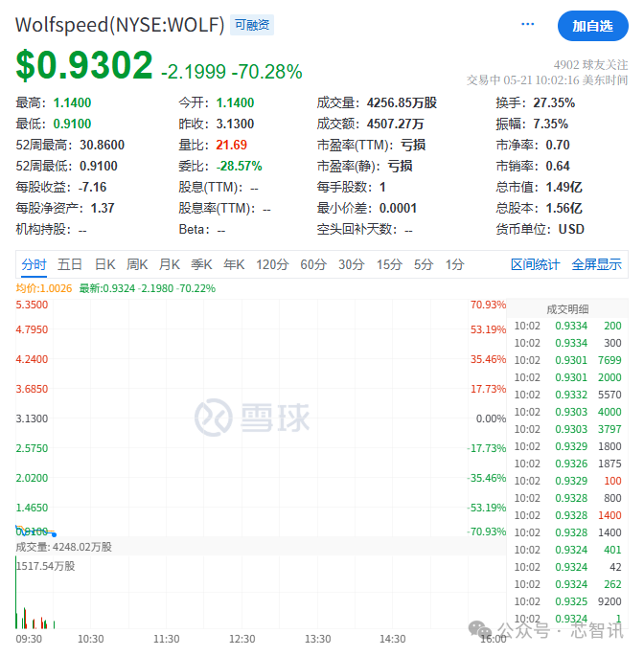
Task: Choose the 15分 chart tab
Action: point(389,264)
